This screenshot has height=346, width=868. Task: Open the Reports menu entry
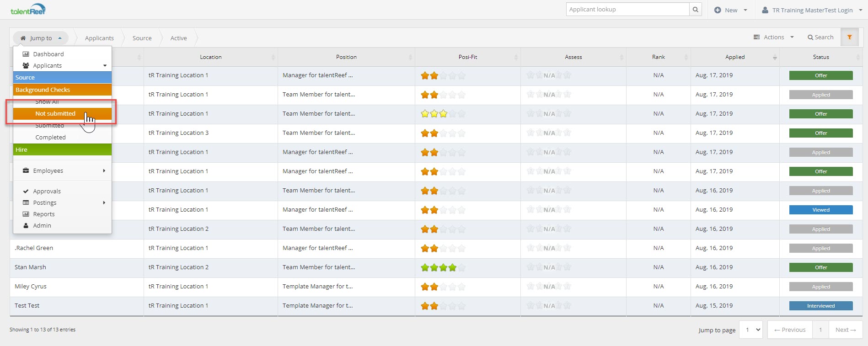coord(43,214)
